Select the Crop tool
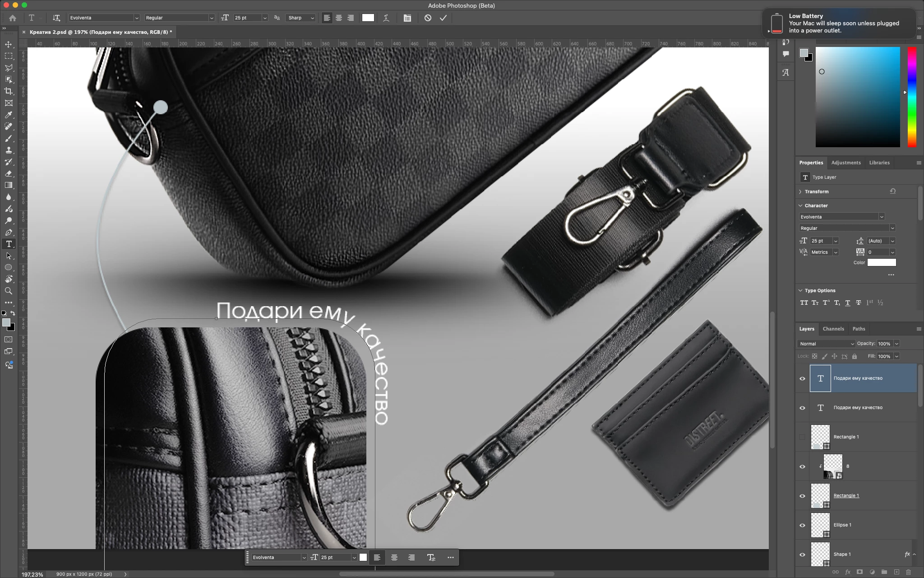924x578 pixels. click(9, 91)
